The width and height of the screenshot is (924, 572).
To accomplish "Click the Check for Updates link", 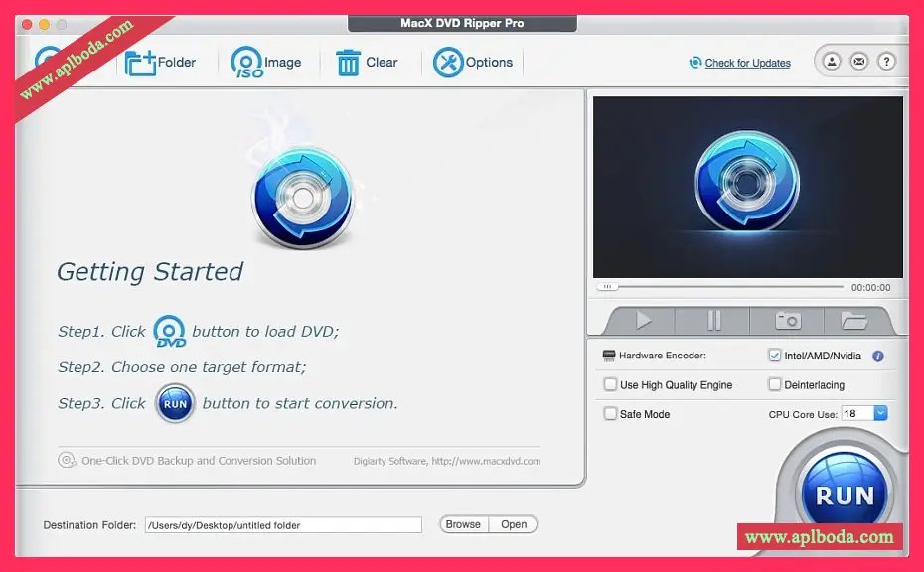I will (747, 63).
